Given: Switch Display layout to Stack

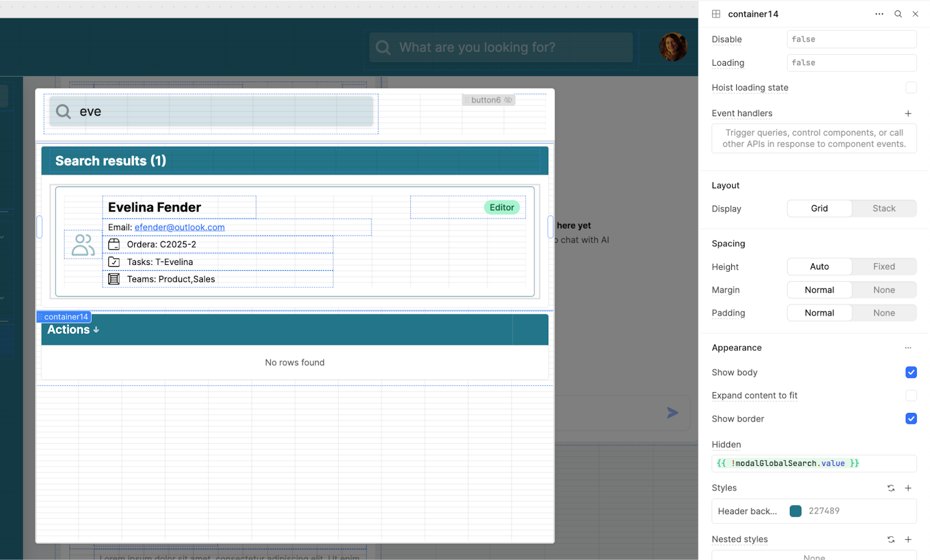Looking at the screenshot, I should click(x=884, y=209).
